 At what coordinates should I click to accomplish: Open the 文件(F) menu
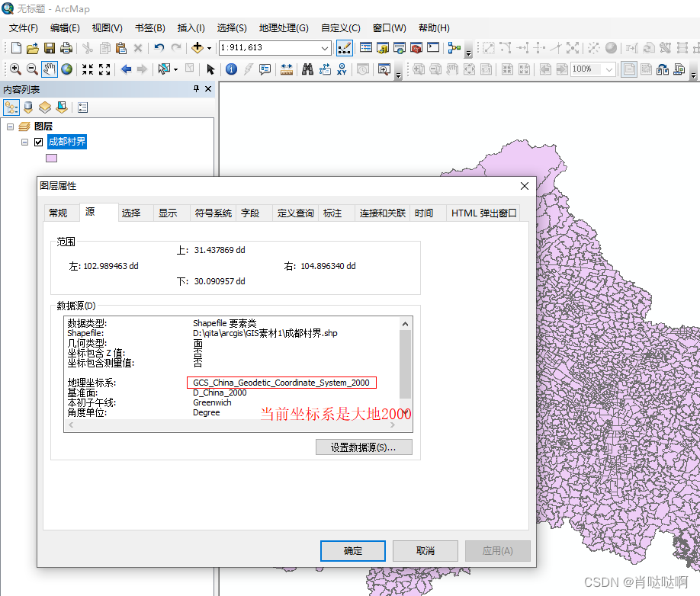[24, 28]
